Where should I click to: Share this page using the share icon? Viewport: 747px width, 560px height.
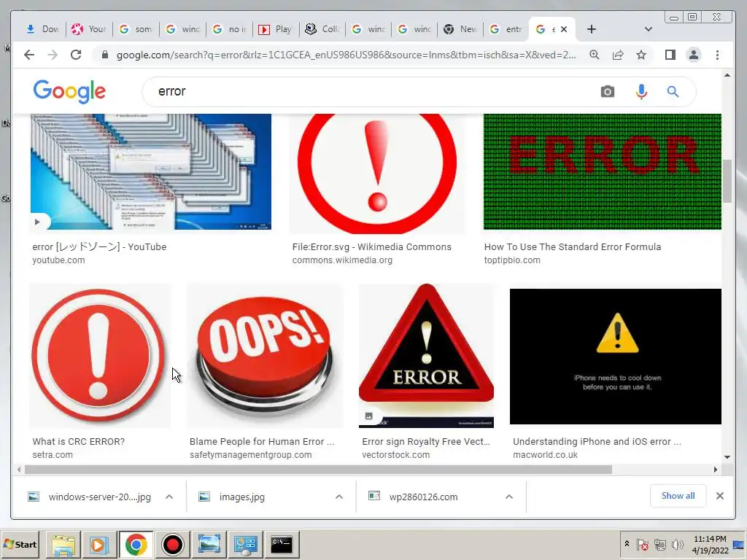(618, 55)
